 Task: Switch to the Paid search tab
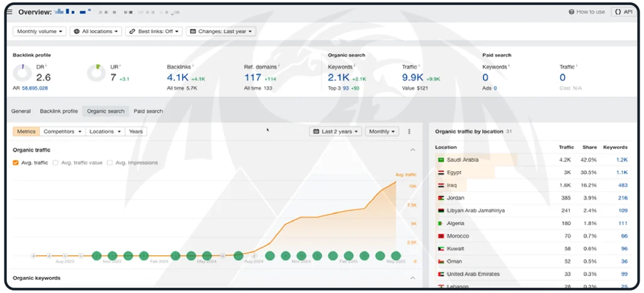pos(148,111)
